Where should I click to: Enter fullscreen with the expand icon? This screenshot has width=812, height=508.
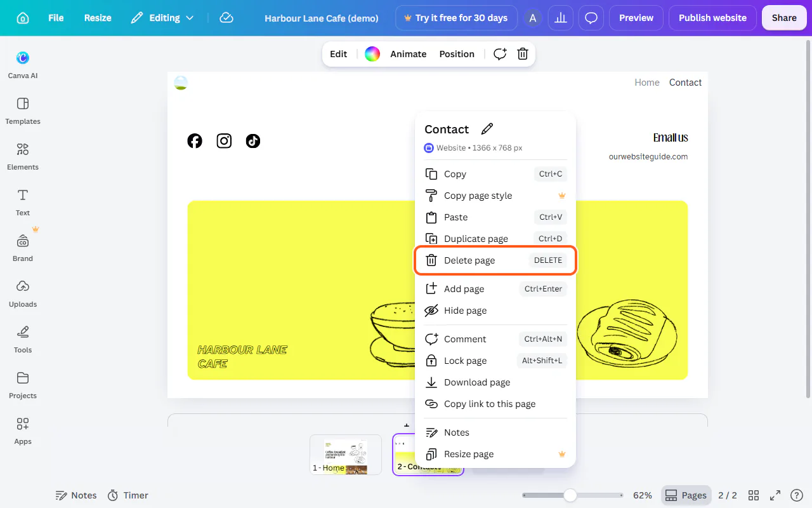click(x=775, y=495)
